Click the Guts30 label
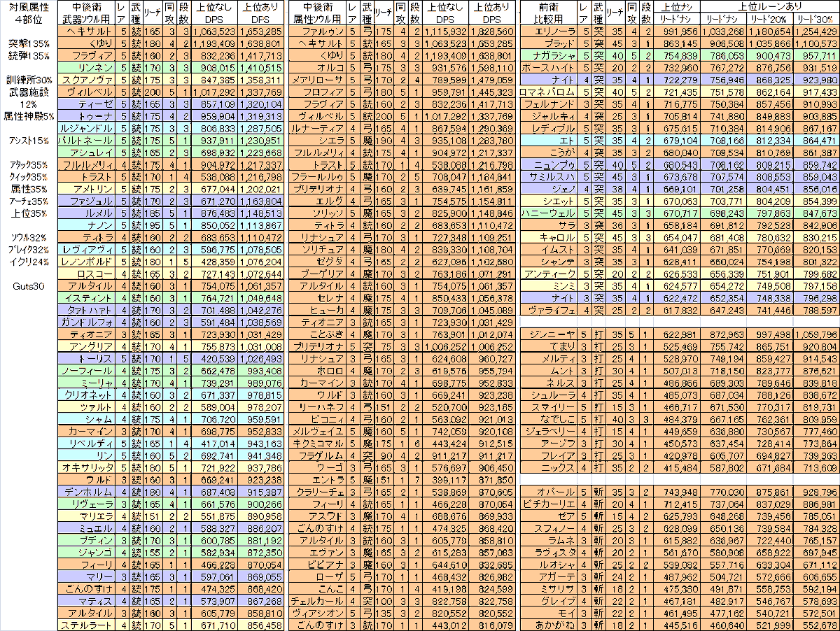Screen dimensions: 840x631 point(29,285)
